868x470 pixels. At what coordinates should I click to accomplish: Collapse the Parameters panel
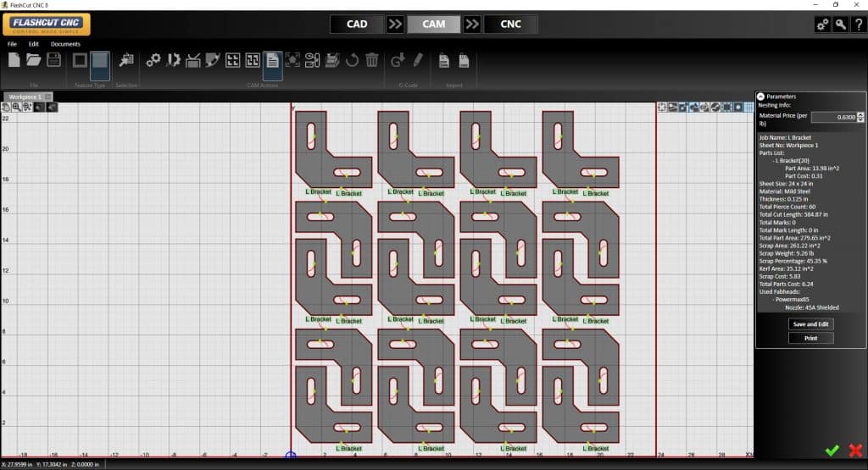[760, 97]
